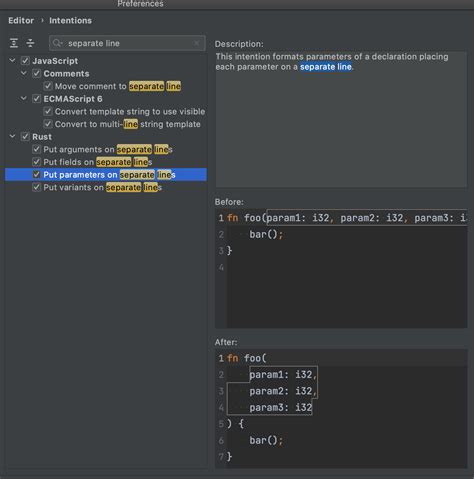Toggle 'Convert to multi-line string template' checkbox
The image size is (474, 479).
(48, 124)
